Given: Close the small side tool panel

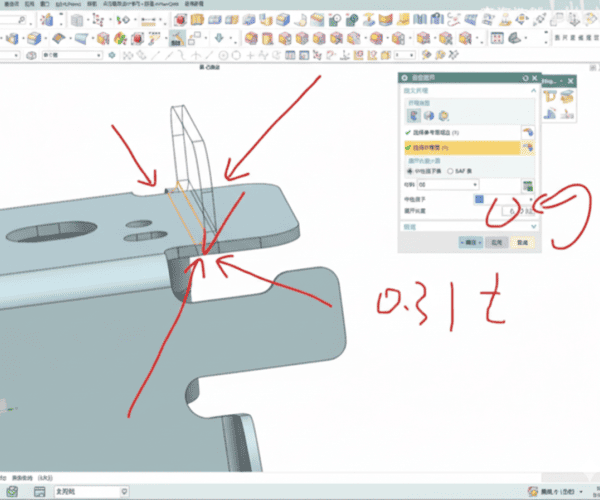Looking at the screenshot, I should point(571,81).
